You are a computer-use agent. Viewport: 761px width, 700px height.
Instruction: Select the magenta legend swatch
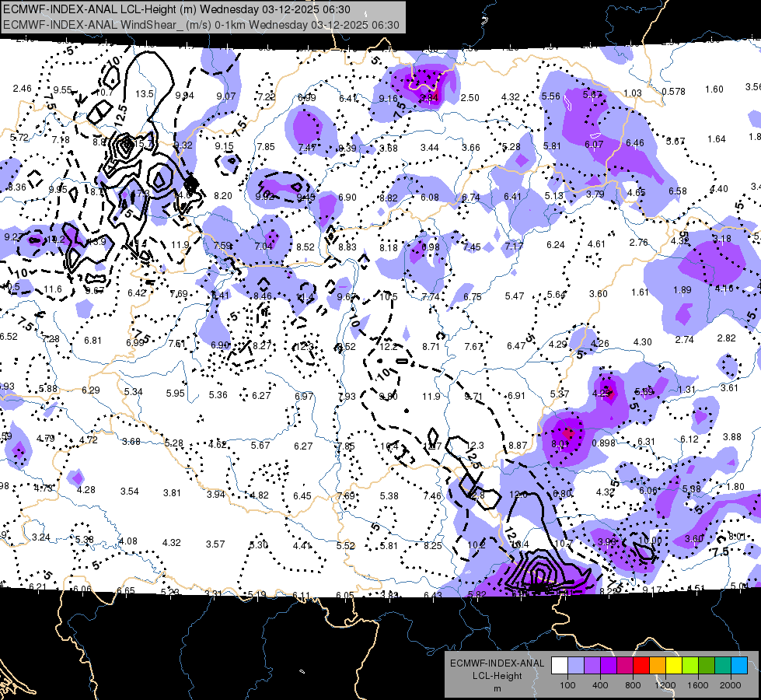click(625, 665)
